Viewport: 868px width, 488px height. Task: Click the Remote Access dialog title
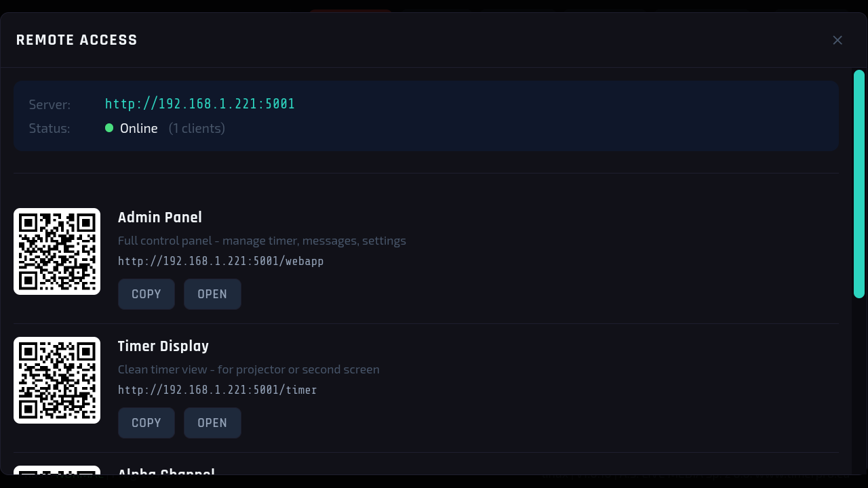click(77, 40)
